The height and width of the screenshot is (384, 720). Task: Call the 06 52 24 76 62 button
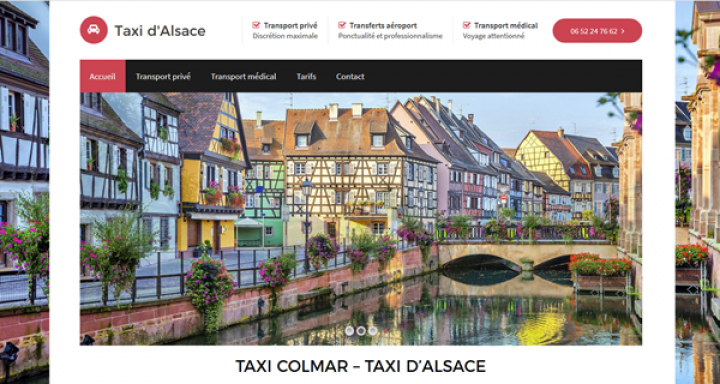coord(597,31)
